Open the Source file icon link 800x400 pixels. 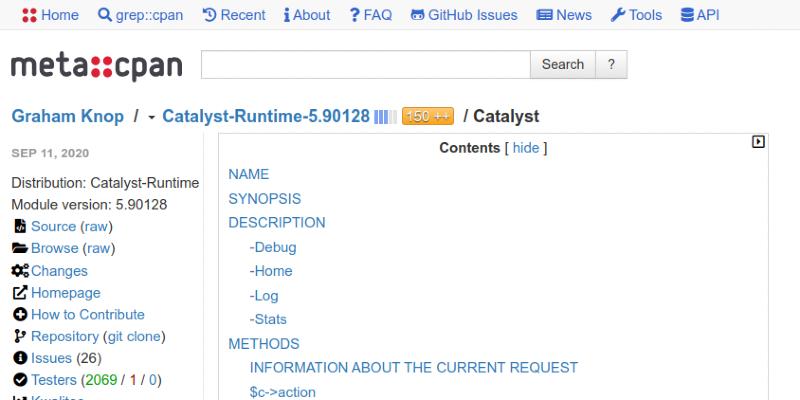point(20,227)
